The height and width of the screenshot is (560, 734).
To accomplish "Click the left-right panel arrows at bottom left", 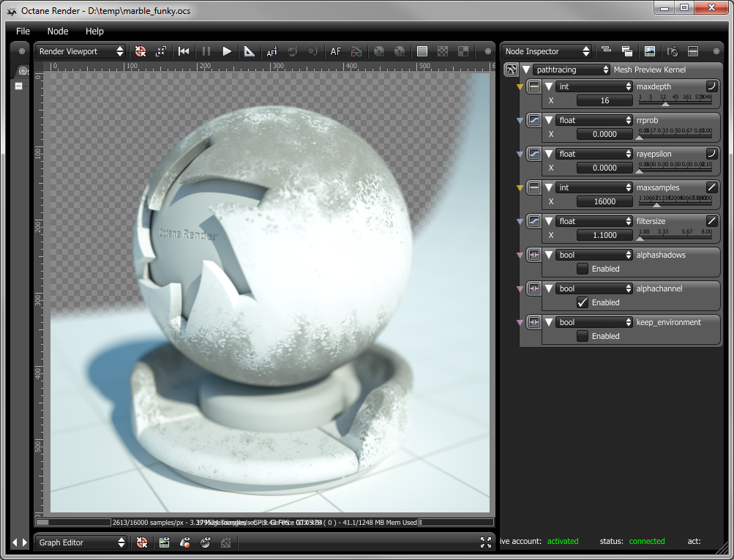I will click(20, 542).
